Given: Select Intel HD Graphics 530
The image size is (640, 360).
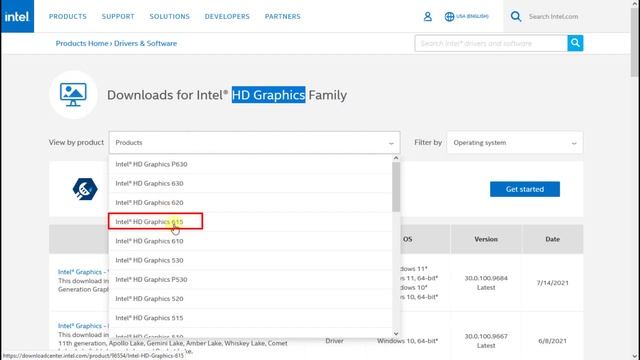Looking at the screenshot, I should click(250, 260).
